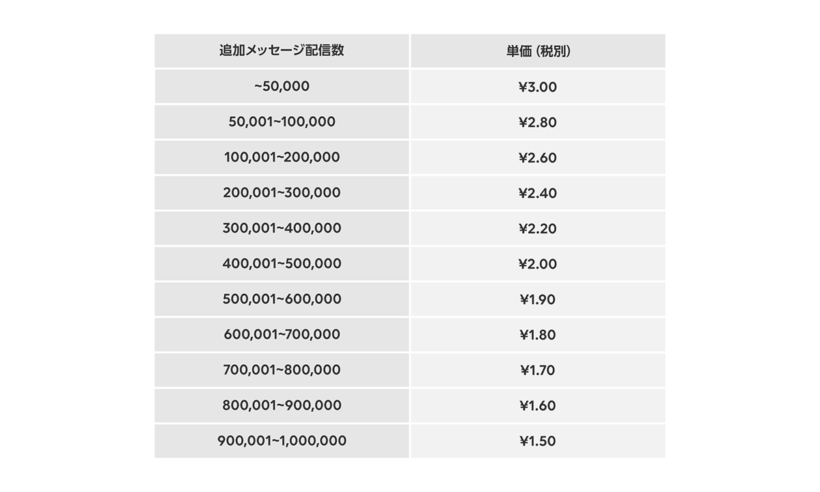
Task: Click the ¥2.20 price cell
Action: [538, 228]
